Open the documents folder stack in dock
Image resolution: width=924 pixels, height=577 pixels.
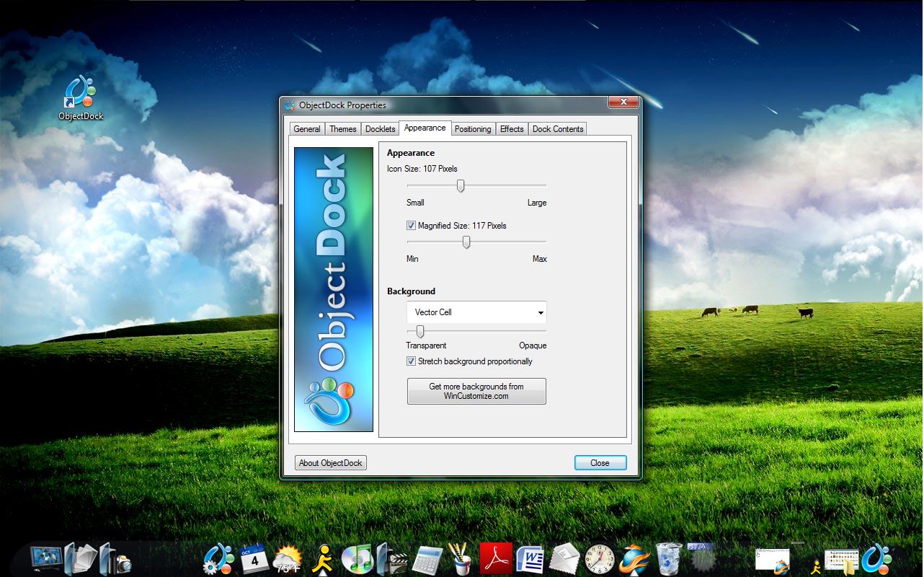(x=80, y=558)
